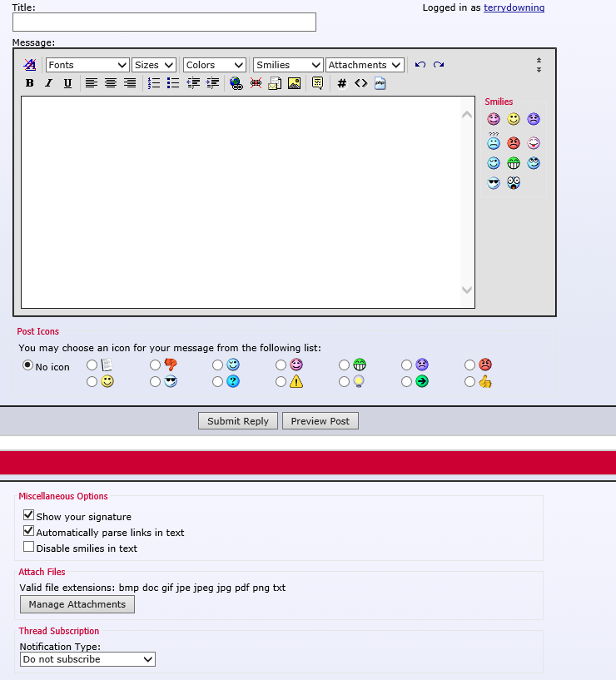Wrap selection in HTML tags (<> icon)
The height and width of the screenshot is (680, 616).
(361, 83)
